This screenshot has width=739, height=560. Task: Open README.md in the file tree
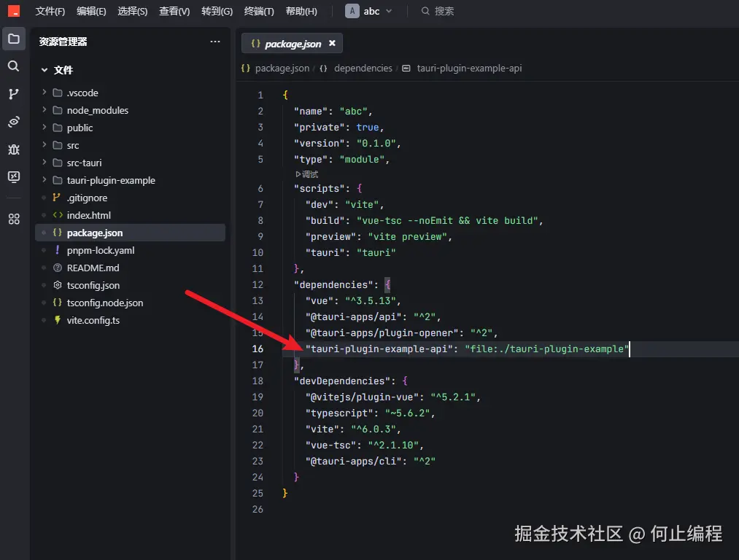93,268
